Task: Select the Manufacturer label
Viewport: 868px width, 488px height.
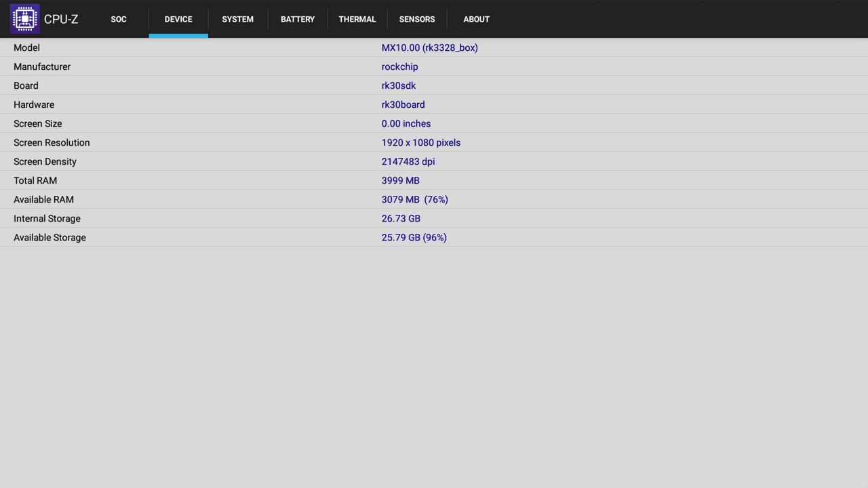Action: [42, 66]
